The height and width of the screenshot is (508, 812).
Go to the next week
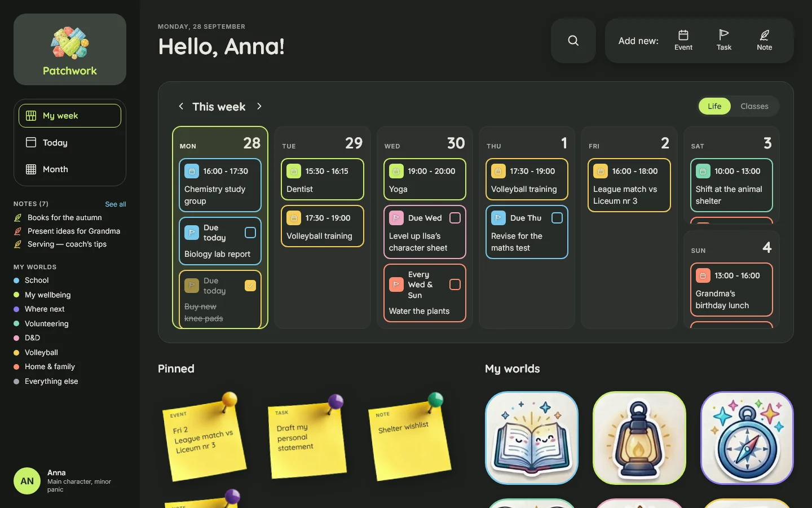pyautogui.click(x=259, y=106)
